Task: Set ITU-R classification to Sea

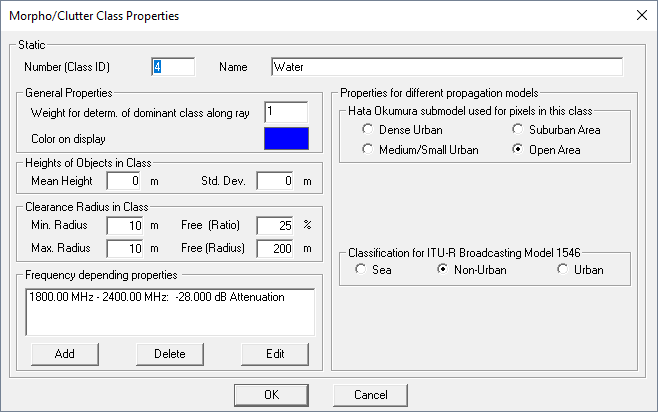Action: [362, 270]
